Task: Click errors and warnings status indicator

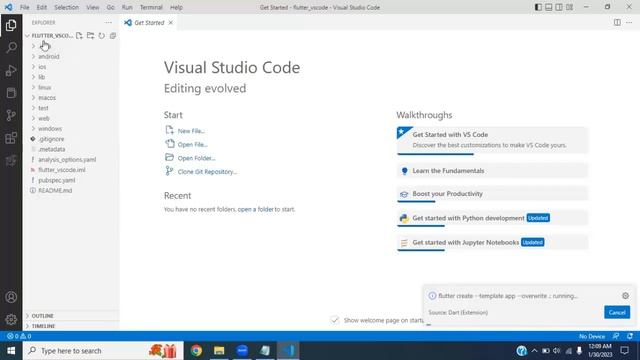Action: point(19,336)
